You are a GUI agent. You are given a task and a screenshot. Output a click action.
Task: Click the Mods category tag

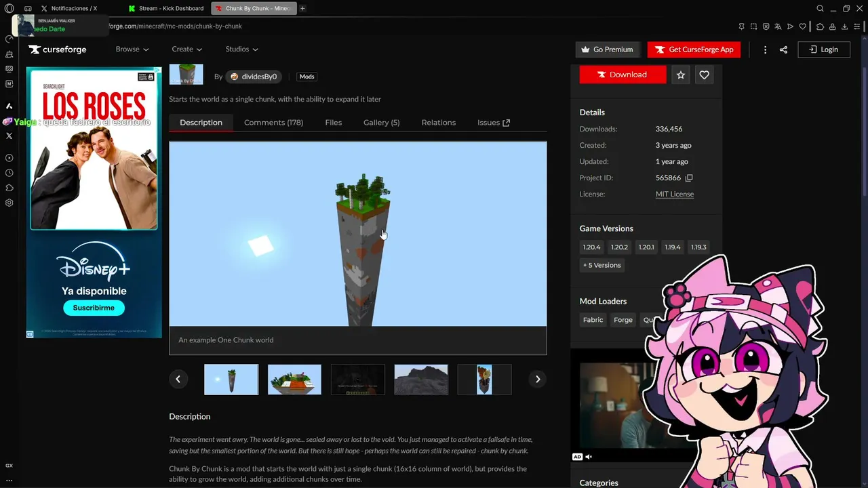[307, 77]
